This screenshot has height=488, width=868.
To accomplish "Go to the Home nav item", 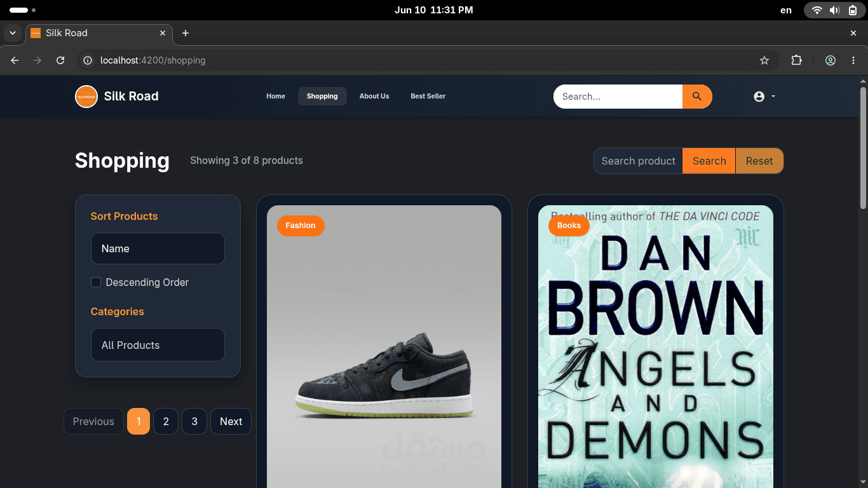I will 276,97.
